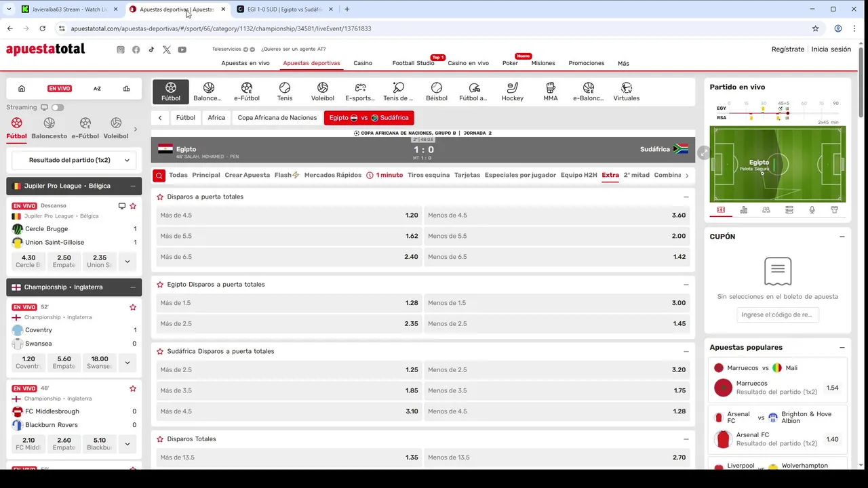Open Apuestas en vivo menu
Viewport: 868px width, 488px height.
tap(245, 63)
